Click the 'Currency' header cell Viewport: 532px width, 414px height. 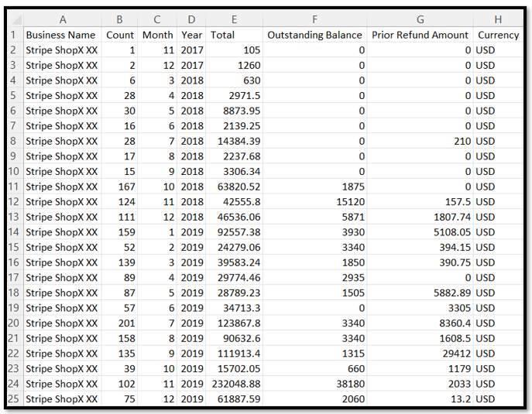[498, 35]
